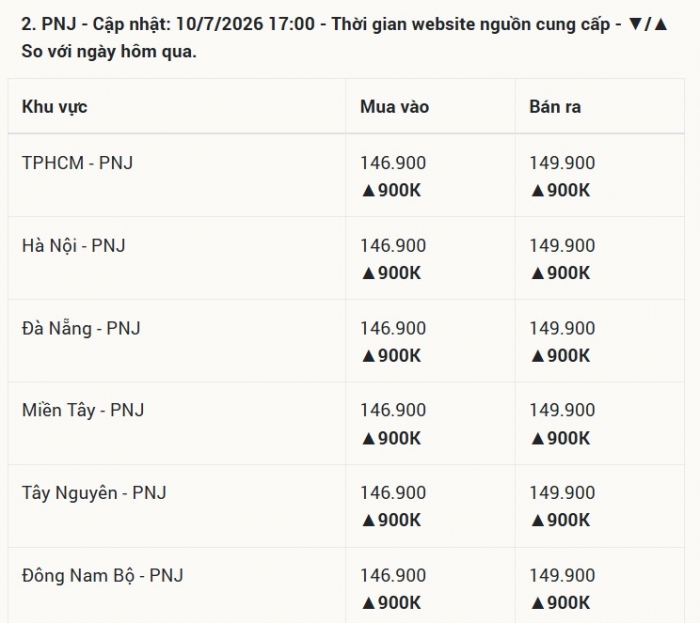Image resolution: width=700 pixels, height=623 pixels.
Task: Click the up arrow in Hà Nội Mua vào
Action: [368, 274]
